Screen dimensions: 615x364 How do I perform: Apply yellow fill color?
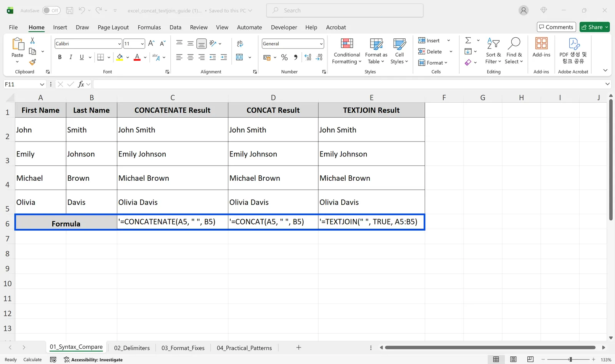[x=120, y=57]
